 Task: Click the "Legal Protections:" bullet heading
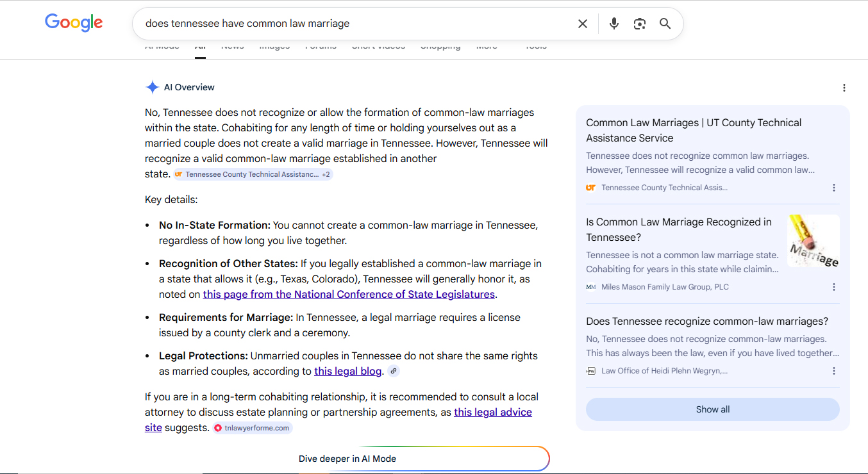[x=203, y=356]
